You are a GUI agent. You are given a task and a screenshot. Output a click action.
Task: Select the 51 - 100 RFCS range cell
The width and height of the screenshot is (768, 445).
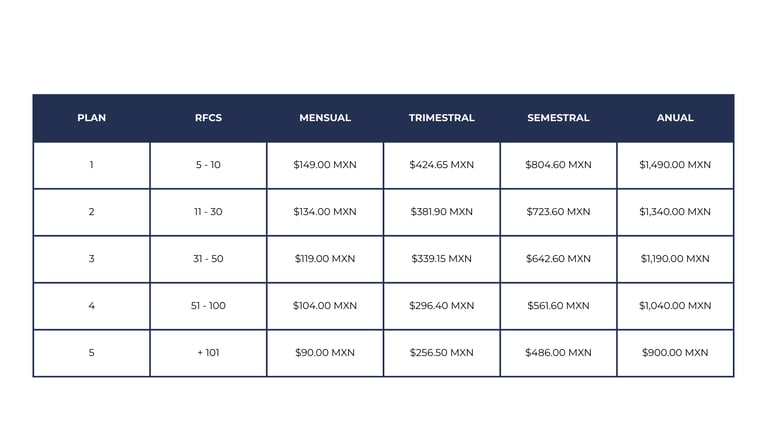tap(208, 306)
